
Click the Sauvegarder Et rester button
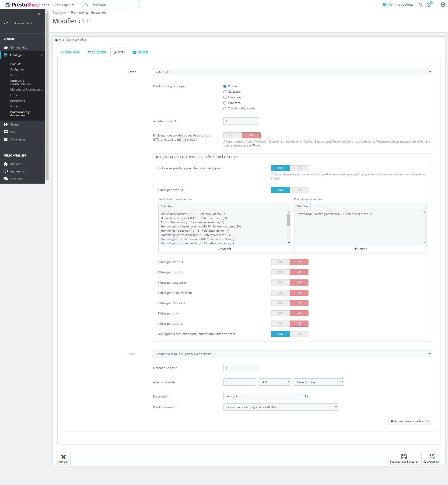(x=404, y=458)
